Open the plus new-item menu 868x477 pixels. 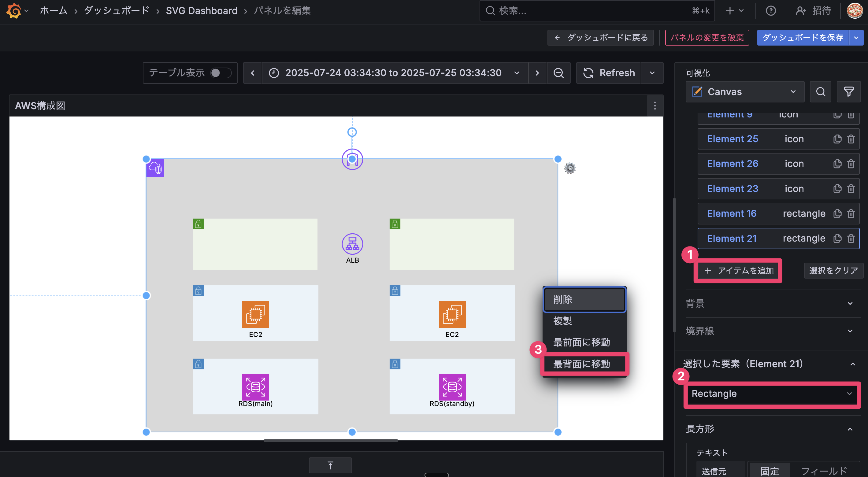(735, 11)
